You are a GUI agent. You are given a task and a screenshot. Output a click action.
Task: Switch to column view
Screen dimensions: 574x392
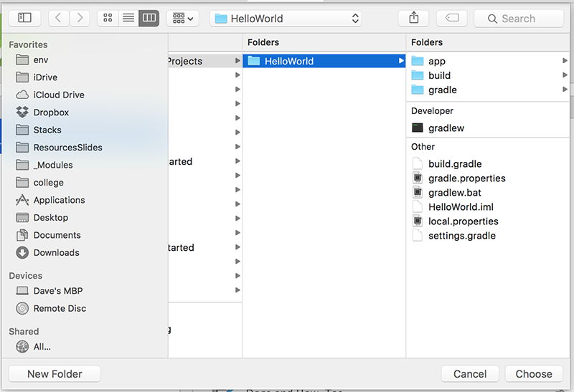[x=149, y=18]
